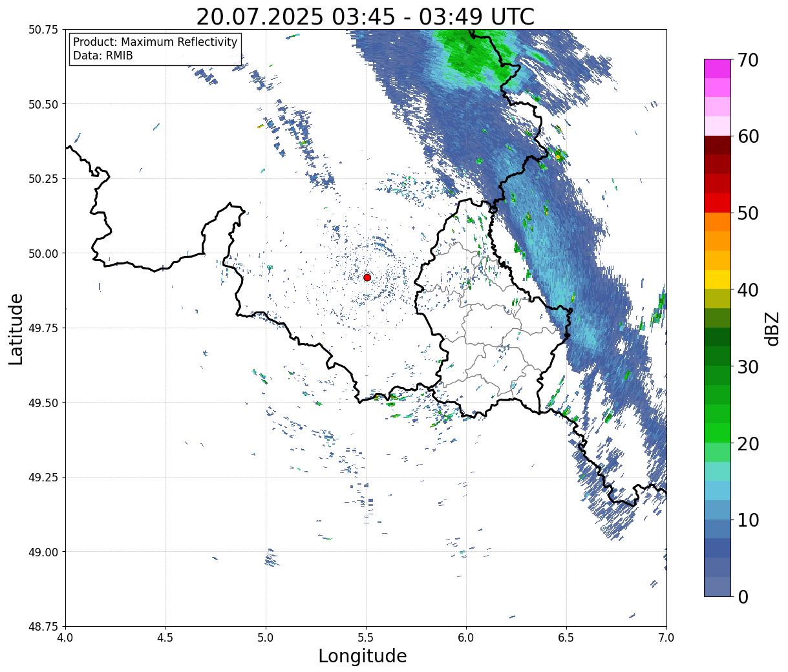Screen dimensions: 788x672
Task: Click the 5.5 longitude tick label
Action: (x=366, y=638)
